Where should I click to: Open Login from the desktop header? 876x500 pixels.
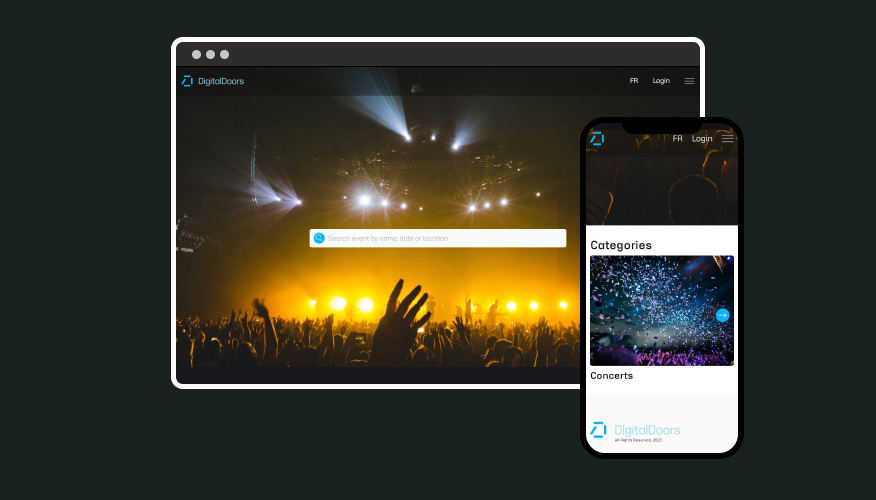click(x=661, y=81)
